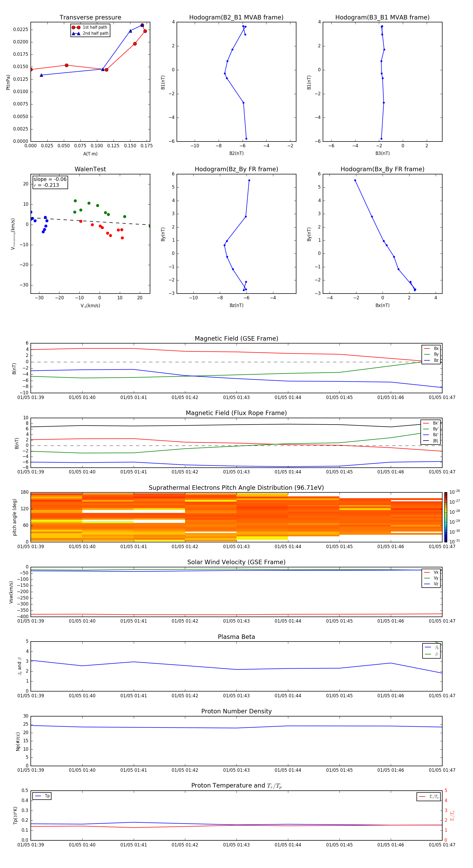Click the top point of Bx_By FR hodogram

click(355, 180)
